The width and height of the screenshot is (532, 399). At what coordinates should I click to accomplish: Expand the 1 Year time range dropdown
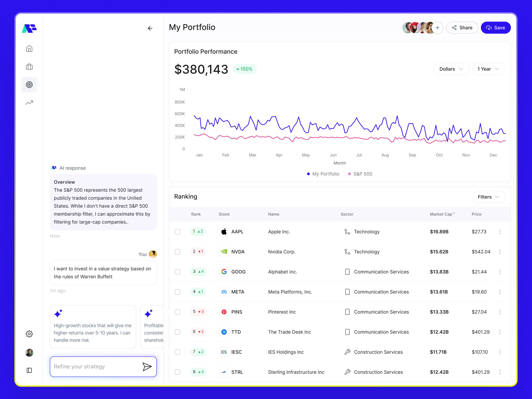(x=489, y=69)
